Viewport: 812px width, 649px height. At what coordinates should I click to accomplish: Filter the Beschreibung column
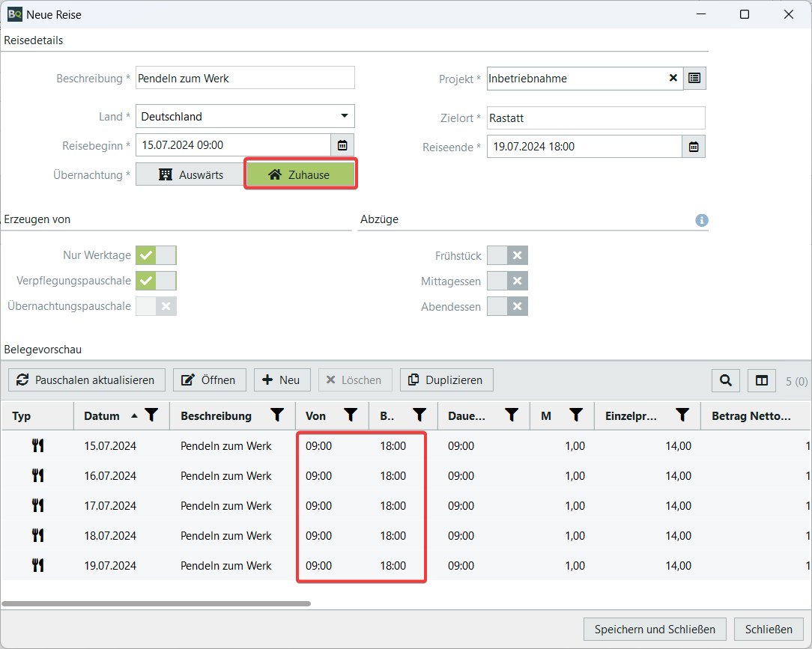277,415
